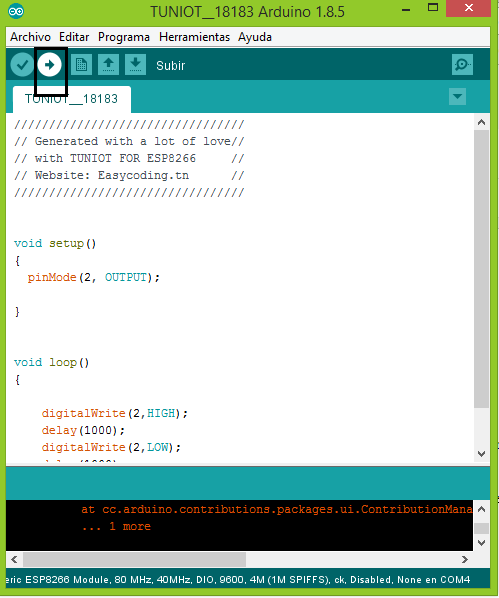Select the TUNIOT__18183 sketch tab

[72, 99]
